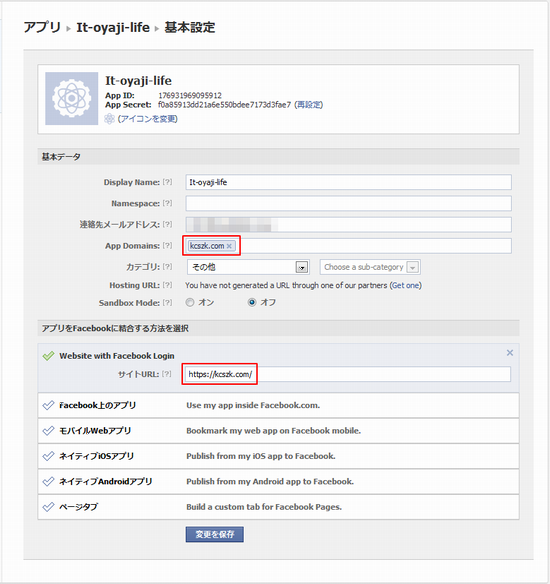550x584 pixels.
Task: Click the App Secret value text
Action: tap(225, 105)
